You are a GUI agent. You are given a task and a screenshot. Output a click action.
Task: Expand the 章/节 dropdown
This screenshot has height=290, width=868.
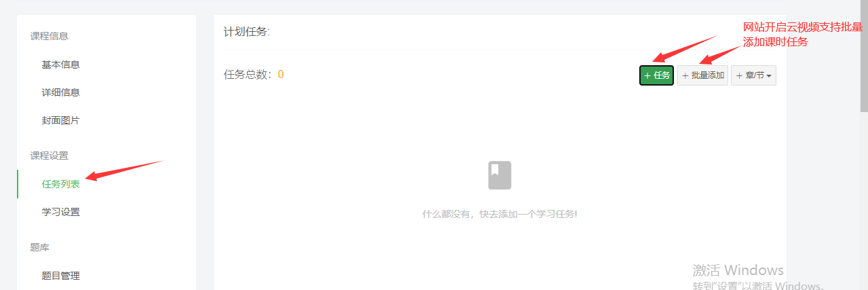(753, 75)
